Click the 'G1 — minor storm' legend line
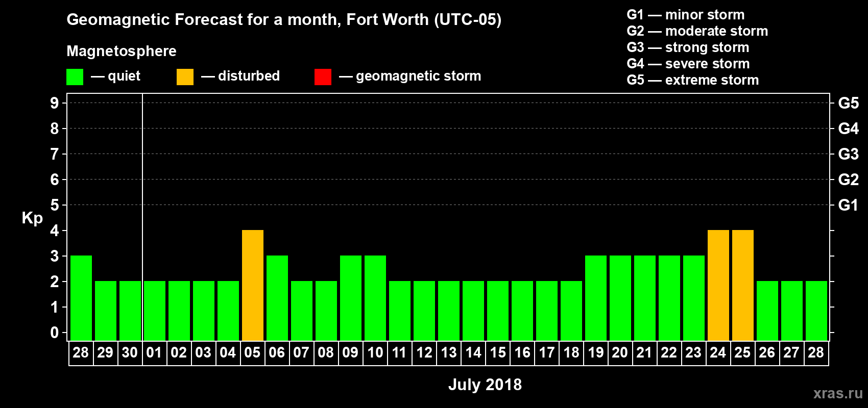Screen dimensions: 868x408 pos(686,15)
